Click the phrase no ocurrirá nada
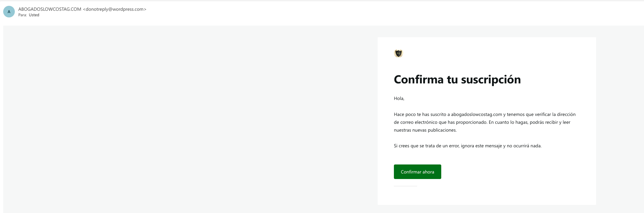The height and width of the screenshot is (213, 644). [x=524, y=146]
